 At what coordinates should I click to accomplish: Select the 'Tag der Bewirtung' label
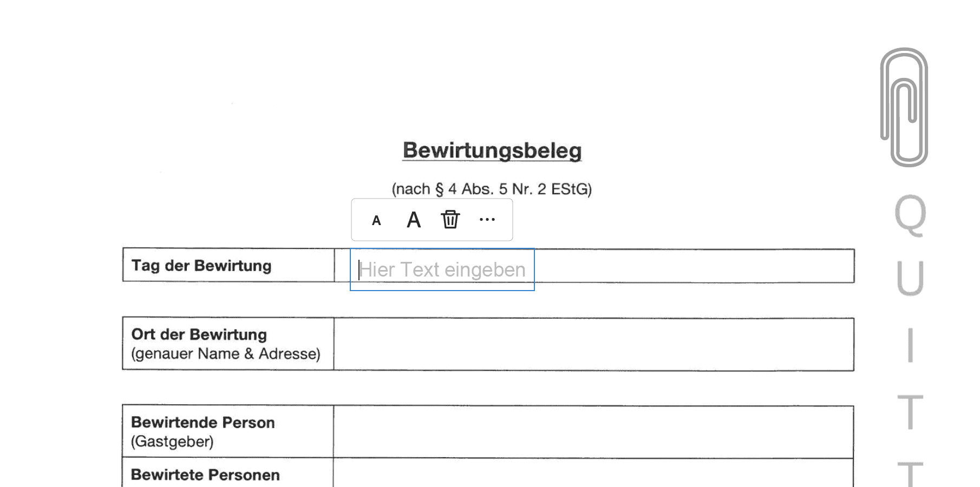[201, 266]
